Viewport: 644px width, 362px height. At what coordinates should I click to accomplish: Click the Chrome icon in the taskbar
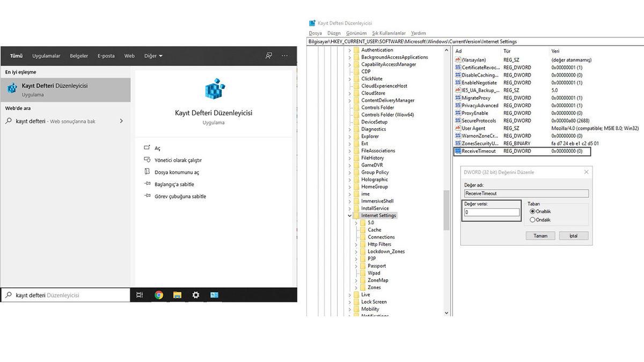coord(159,295)
